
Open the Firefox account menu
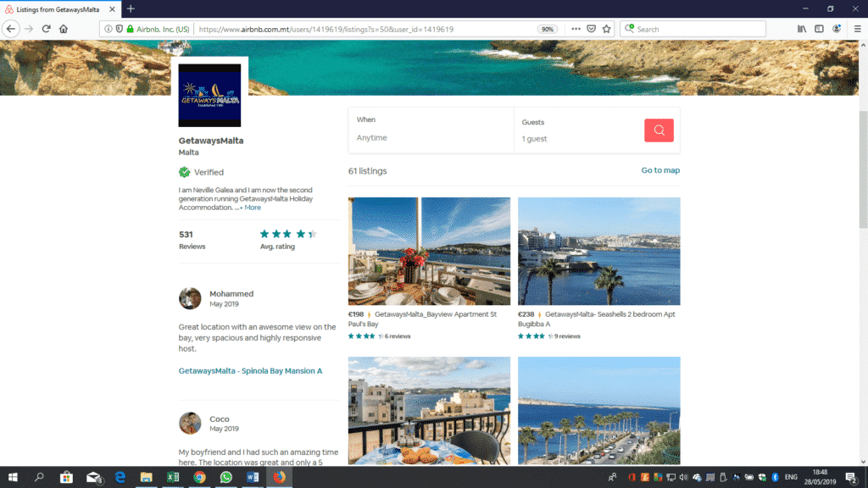click(x=837, y=29)
